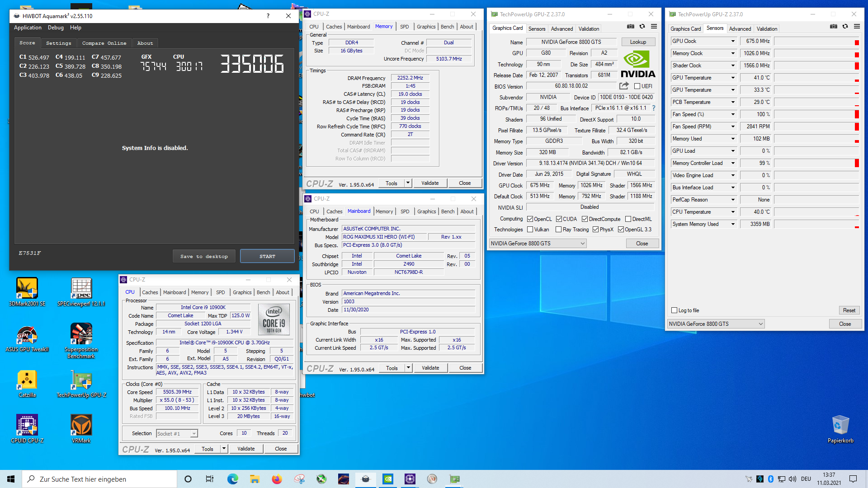The image size is (868, 488).
Task: Toggle the DirectML checkbox
Action: point(628,219)
